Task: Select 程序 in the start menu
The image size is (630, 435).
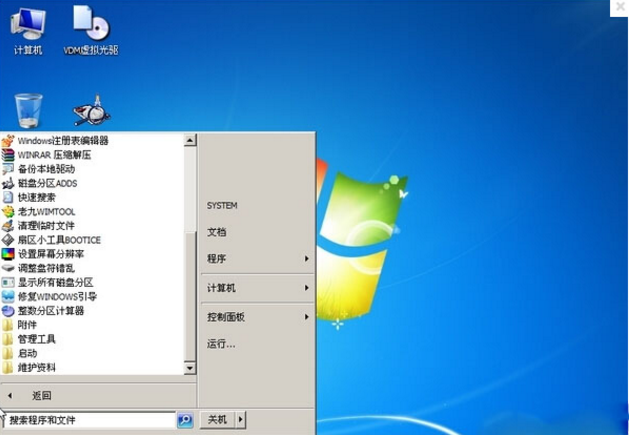Action: (217, 259)
